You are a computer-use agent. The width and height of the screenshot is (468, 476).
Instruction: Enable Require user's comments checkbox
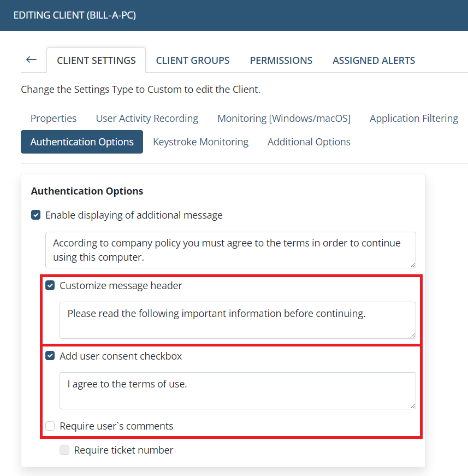click(50, 426)
